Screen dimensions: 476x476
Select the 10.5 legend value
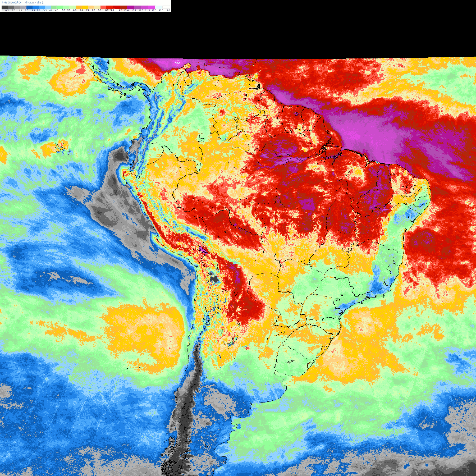tap(134, 10)
